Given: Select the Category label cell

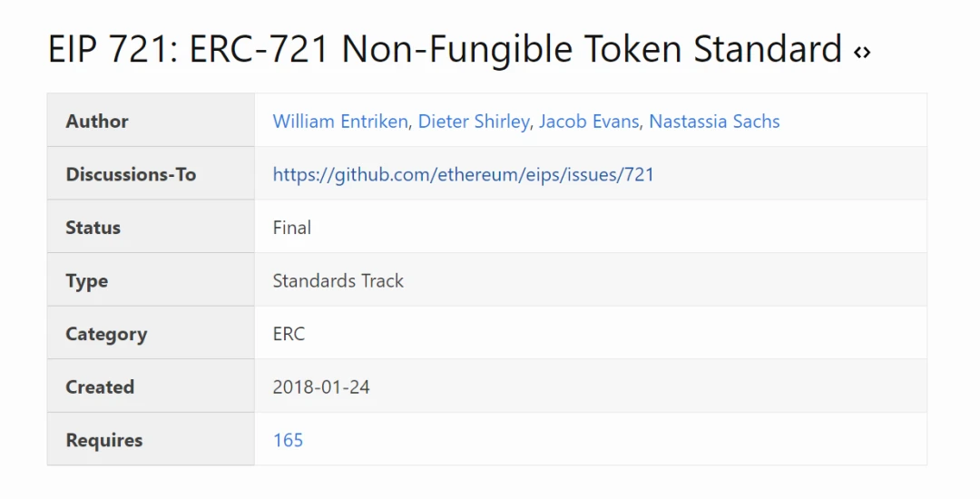Looking at the screenshot, I should [151, 333].
